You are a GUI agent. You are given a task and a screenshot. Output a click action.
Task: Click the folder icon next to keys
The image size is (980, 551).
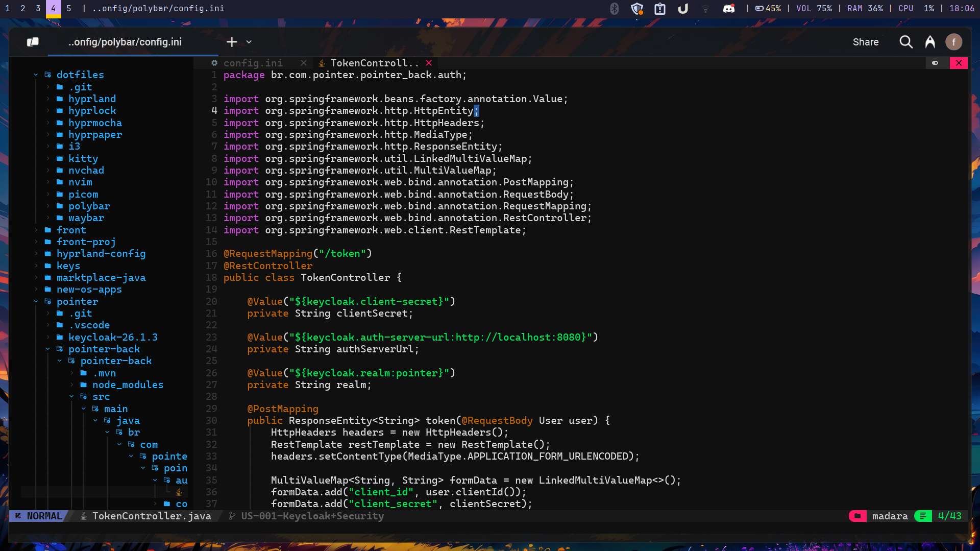[48, 266]
